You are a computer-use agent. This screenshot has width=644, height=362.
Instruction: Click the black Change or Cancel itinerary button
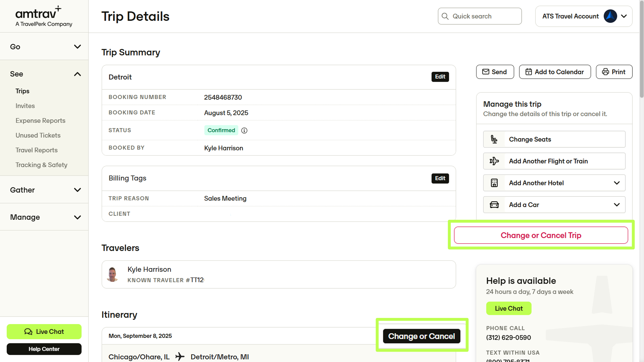tap(421, 336)
